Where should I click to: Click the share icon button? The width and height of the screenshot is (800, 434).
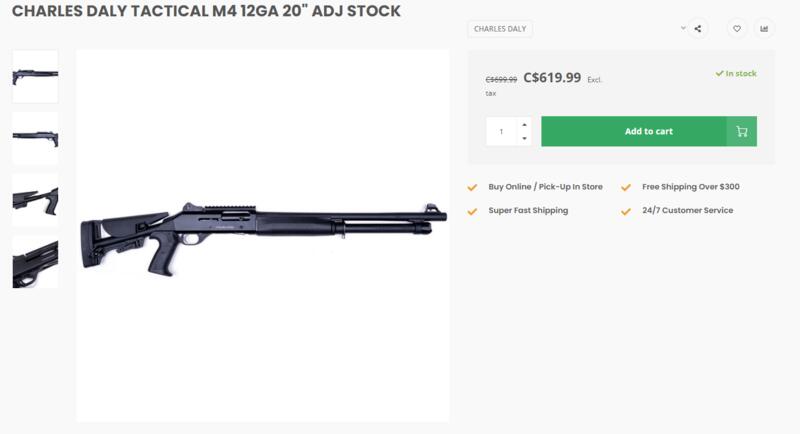pyautogui.click(x=697, y=29)
